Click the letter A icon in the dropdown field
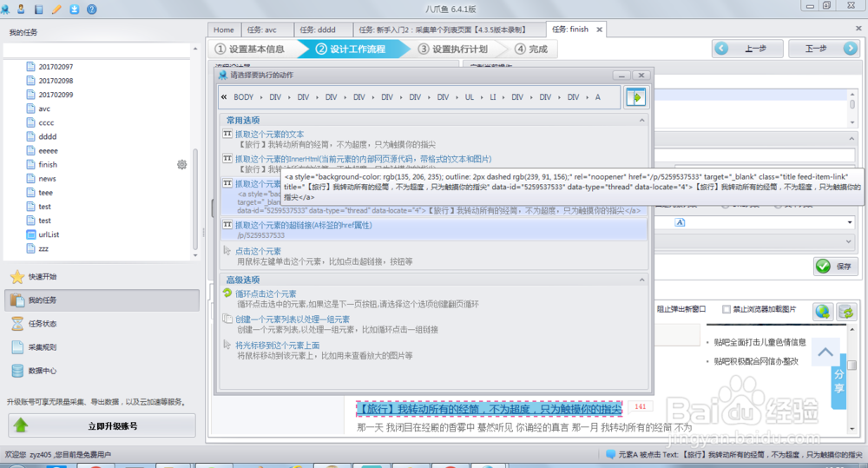 coord(680,222)
